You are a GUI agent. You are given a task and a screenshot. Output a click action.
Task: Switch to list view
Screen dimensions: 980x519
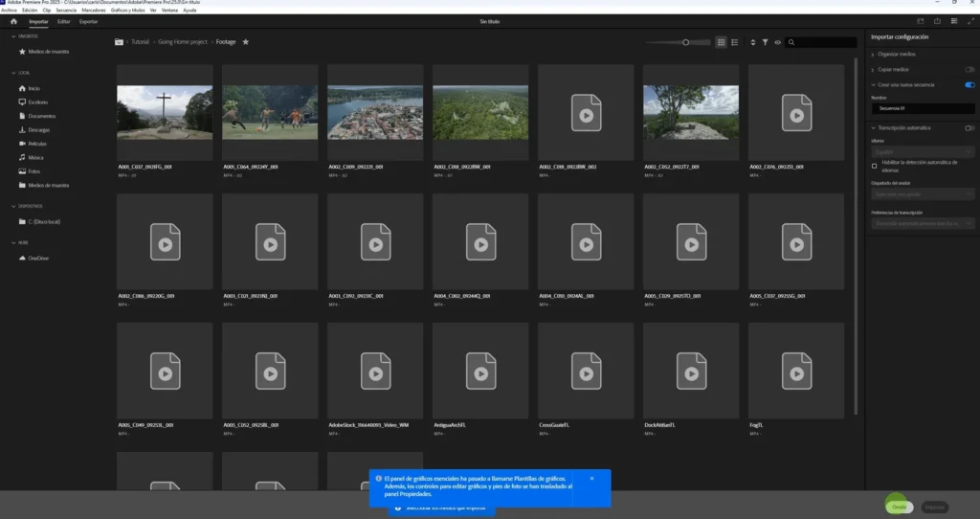click(x=735, y=42)
